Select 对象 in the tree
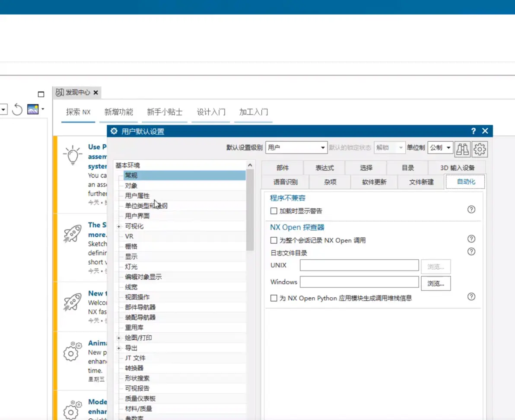The image size is (515, 420). coord(131,186)
